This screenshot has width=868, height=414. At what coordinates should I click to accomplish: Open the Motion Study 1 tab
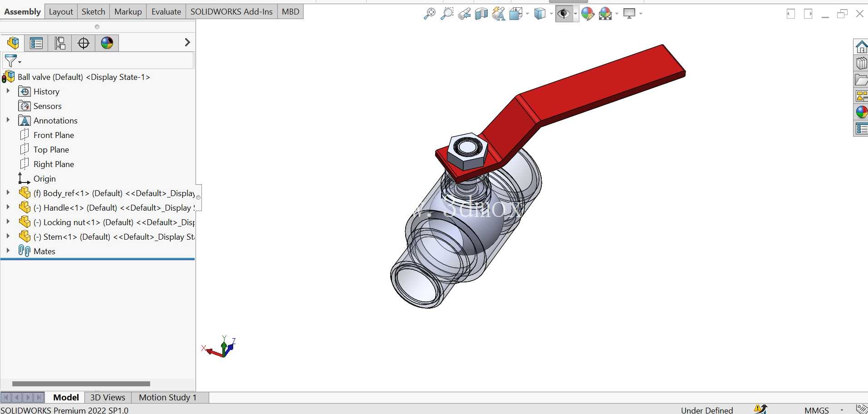pyautogui.click(x=168, y=397)
